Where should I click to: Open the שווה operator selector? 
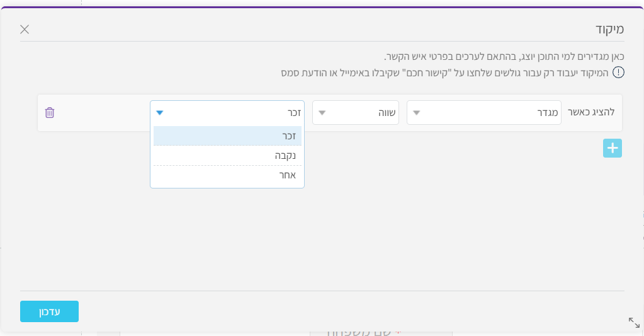(x=356, y=112)
